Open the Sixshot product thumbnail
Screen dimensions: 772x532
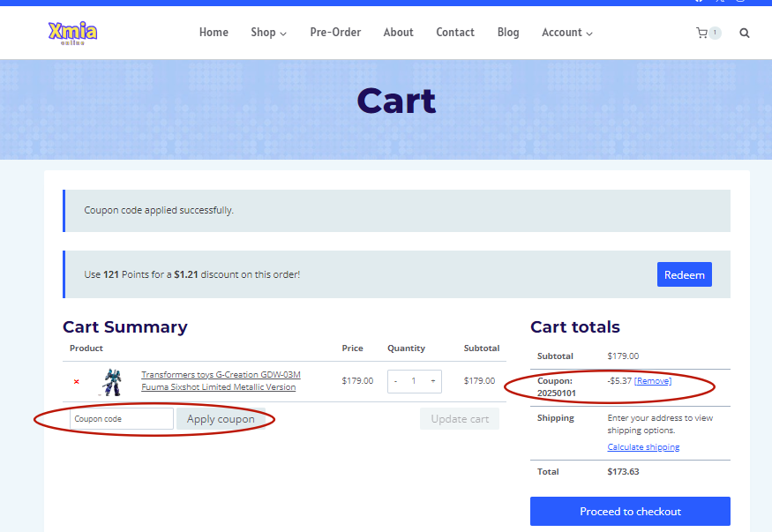point(112,382)
